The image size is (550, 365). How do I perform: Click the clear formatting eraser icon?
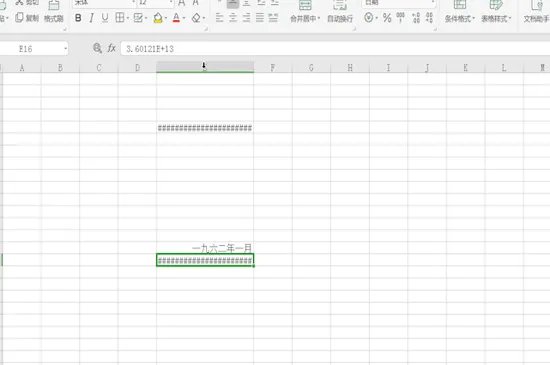tap(196, 18)
